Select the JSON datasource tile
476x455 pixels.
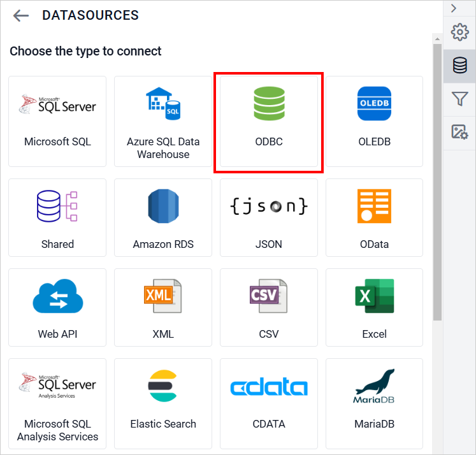269,217
